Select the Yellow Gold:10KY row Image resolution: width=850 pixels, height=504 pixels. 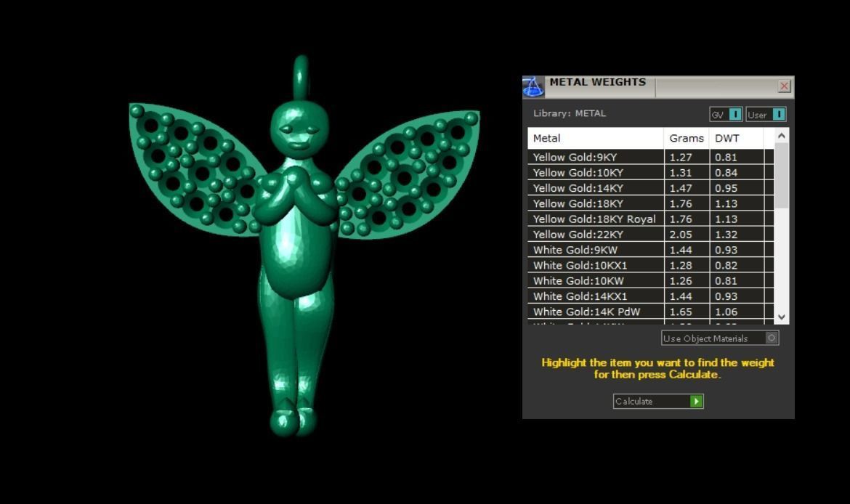pos(650,172)
